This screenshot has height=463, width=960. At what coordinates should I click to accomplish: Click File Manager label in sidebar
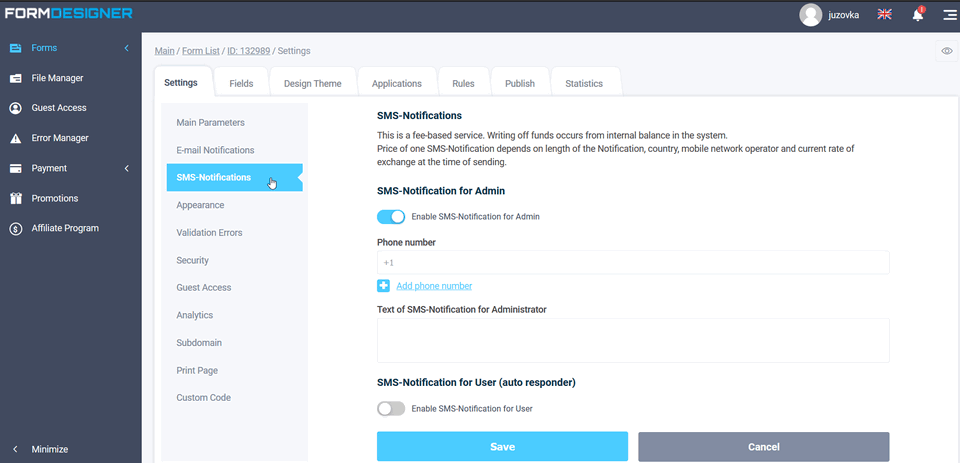[58, 78]
